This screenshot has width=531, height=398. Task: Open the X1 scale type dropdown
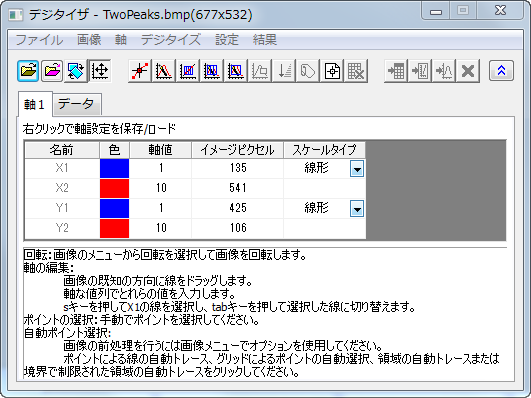pyautogui.click(x=357, y=169)
